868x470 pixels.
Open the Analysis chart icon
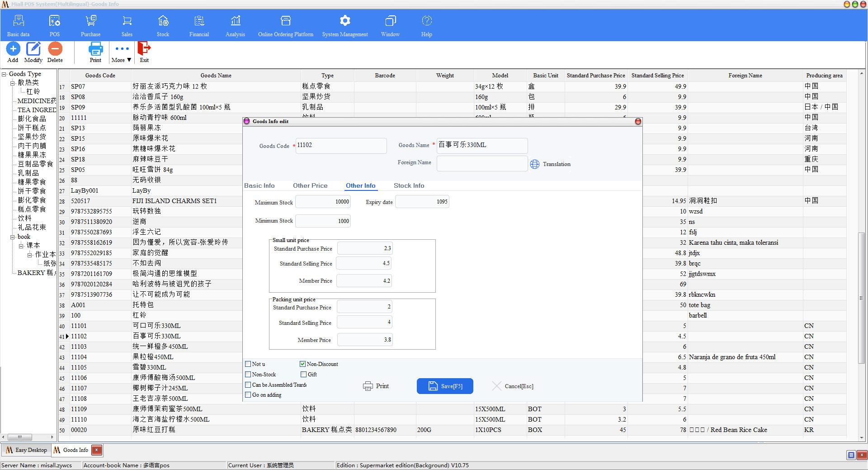[x=235, y=21]
